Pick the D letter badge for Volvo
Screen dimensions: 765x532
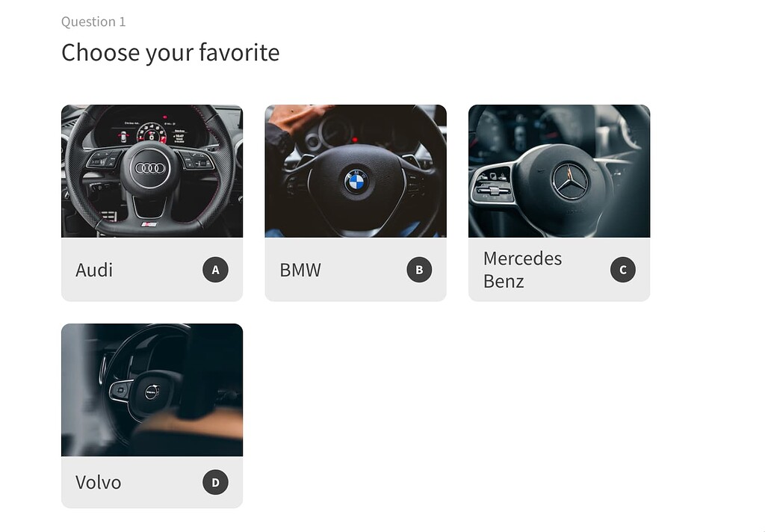tap(215, 482)
